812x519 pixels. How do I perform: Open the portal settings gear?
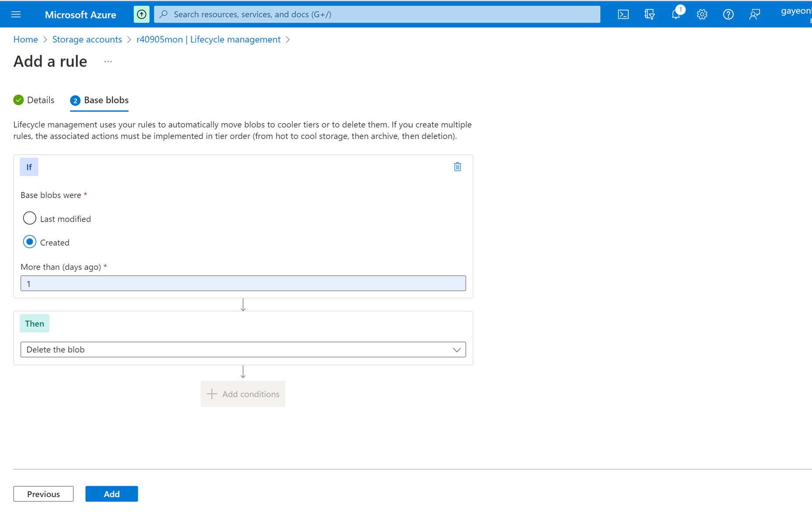pyautogui.click(x=702, y=14)
